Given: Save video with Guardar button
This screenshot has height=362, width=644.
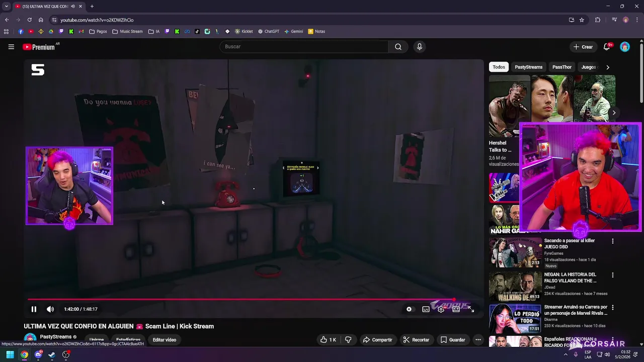Looking at the screenshot, I should (453, 340).
